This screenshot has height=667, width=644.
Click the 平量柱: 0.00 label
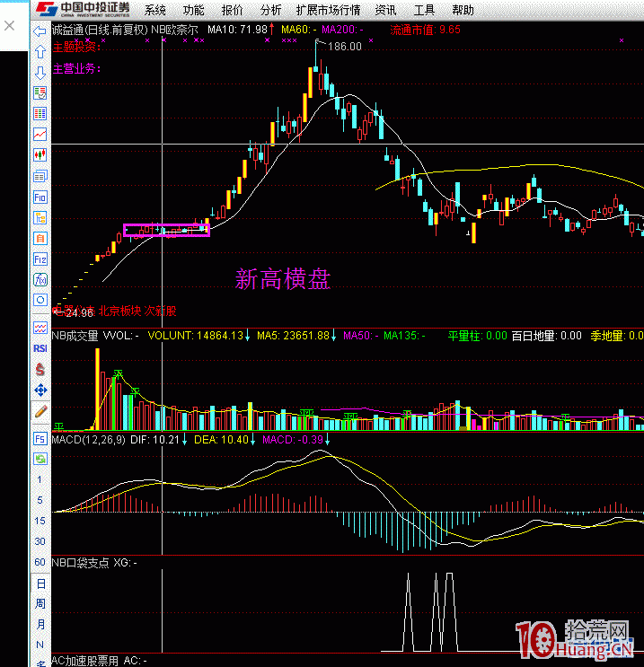pyautogui.click(x=478, y=336)
